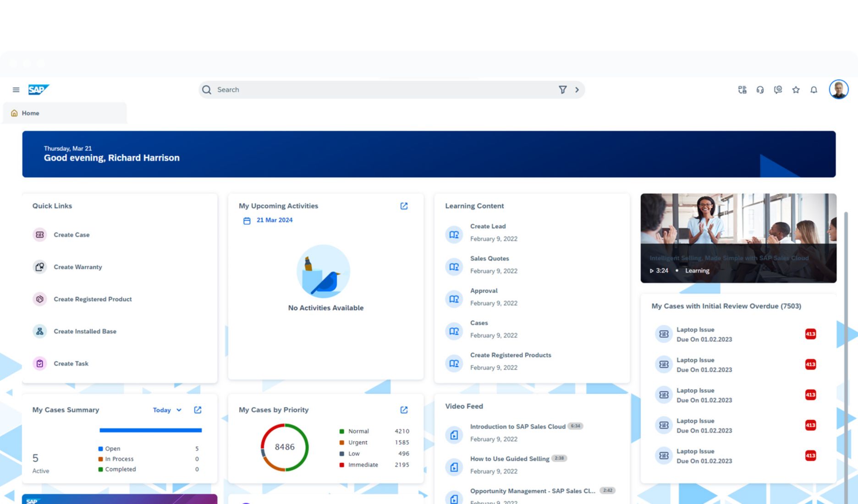Open the Create Warranty quick link

click(x=77, y=267)
